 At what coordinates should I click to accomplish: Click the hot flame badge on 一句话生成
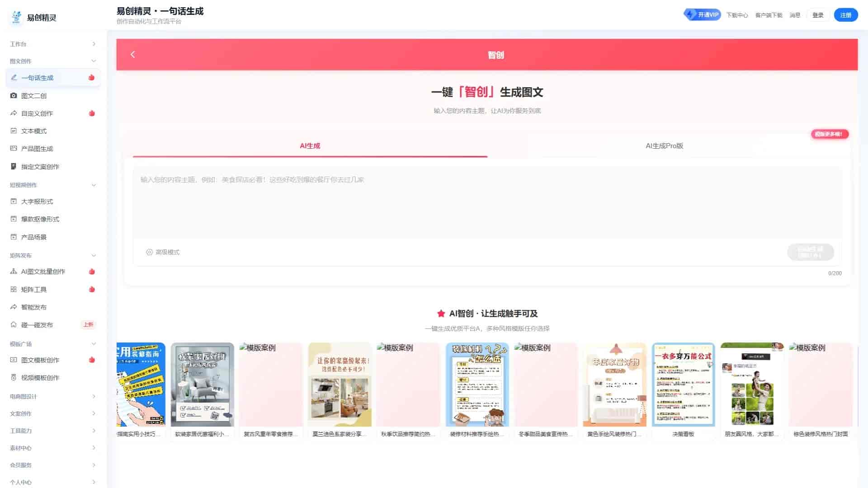[92, 78]
